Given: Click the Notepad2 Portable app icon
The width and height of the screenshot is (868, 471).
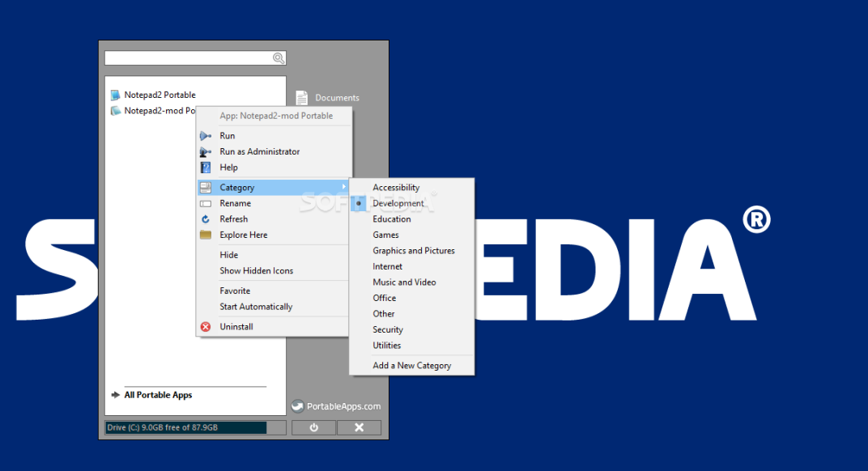Looking at the screenshot, I should (x=115, y=95).
